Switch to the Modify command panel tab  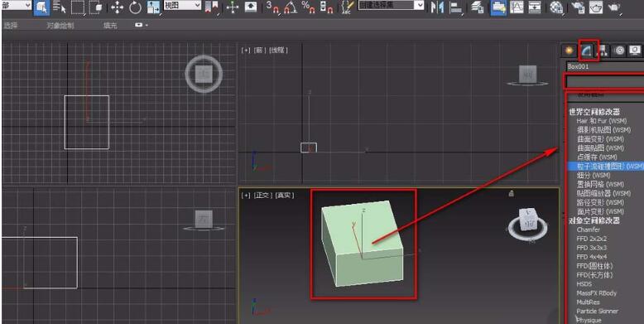[x=587, y=51]
